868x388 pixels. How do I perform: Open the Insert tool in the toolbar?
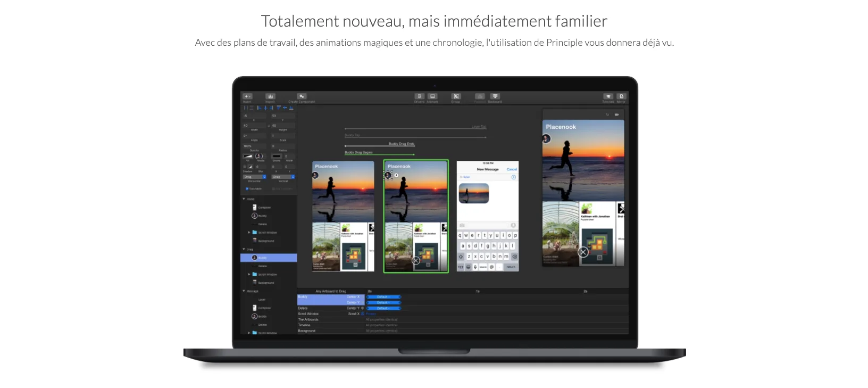coord(247,96)
